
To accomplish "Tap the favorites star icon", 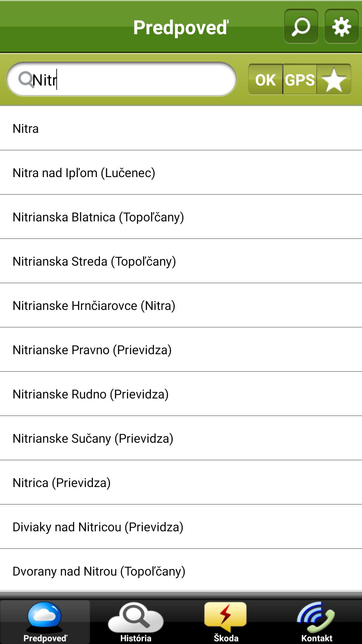I will (334, 79).
